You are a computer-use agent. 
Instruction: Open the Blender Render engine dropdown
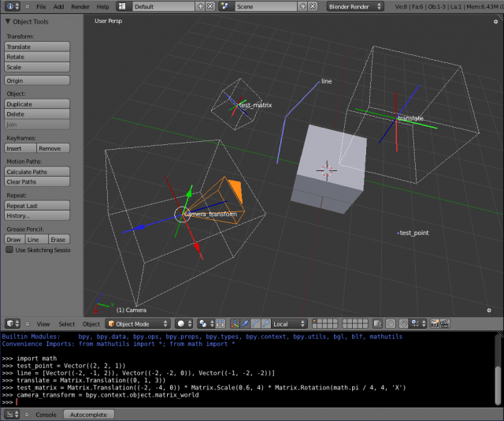[x=355, y=6]
